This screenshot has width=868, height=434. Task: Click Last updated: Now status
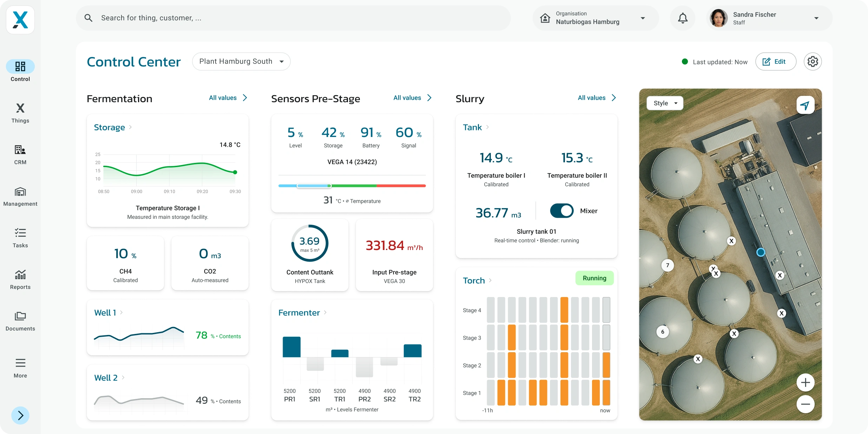coord(715,62)
